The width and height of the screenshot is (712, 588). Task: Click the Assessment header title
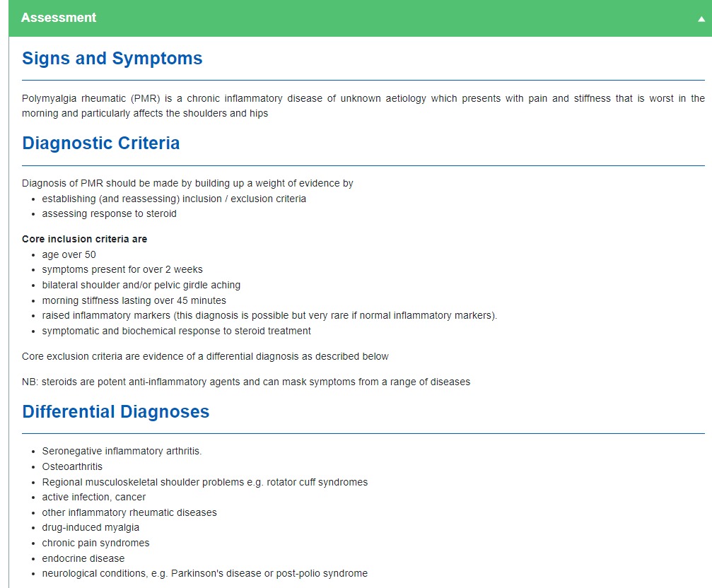[59, 18]
